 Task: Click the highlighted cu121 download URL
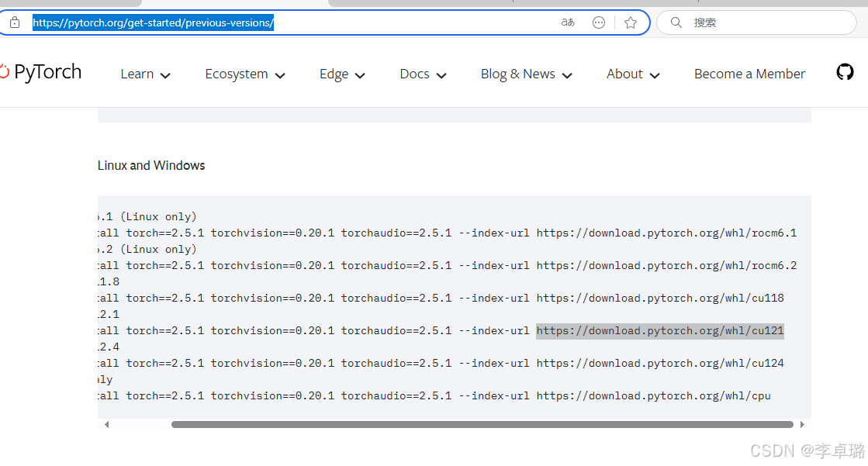coord(659,331)
